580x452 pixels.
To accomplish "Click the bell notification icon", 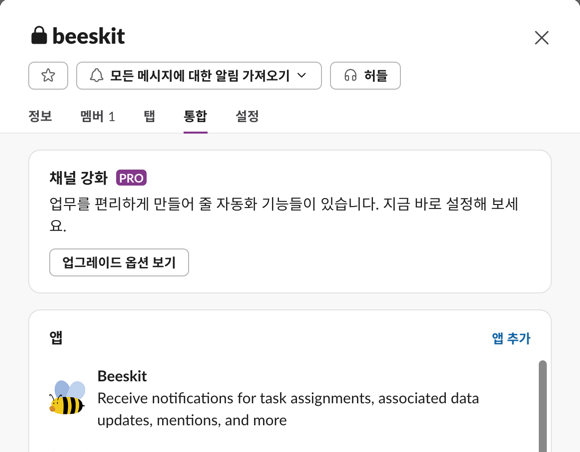I will (x=97, y=76).
